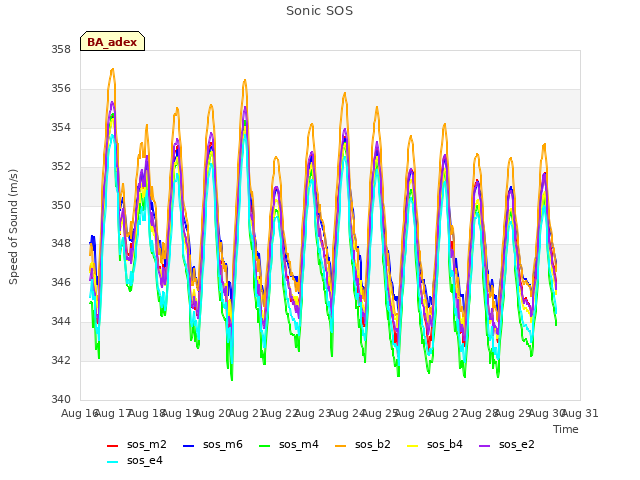
Task: Click the 358 y-axis tick label
Action: (x=61, y=49)
